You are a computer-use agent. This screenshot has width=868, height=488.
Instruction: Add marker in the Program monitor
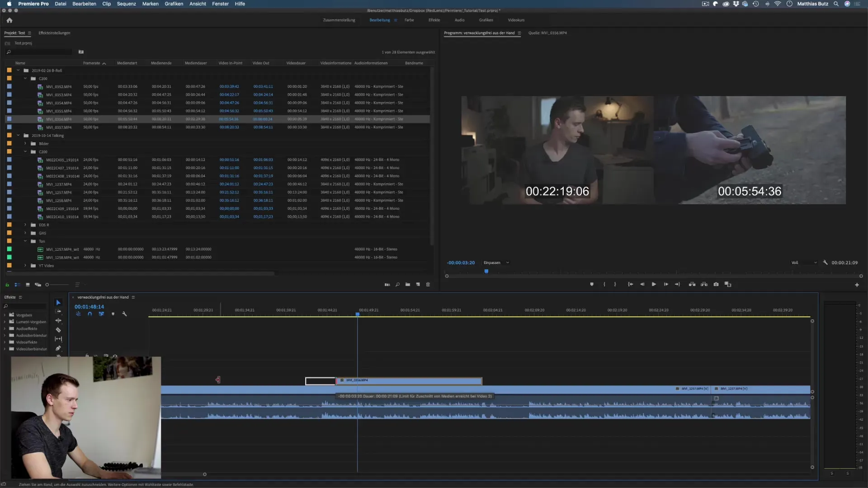tap(592, 284)
